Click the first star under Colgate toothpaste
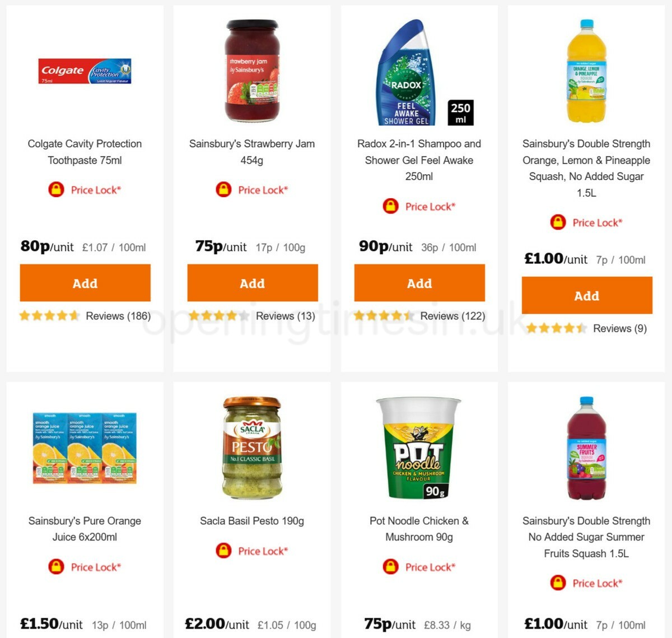 point(24,315)
